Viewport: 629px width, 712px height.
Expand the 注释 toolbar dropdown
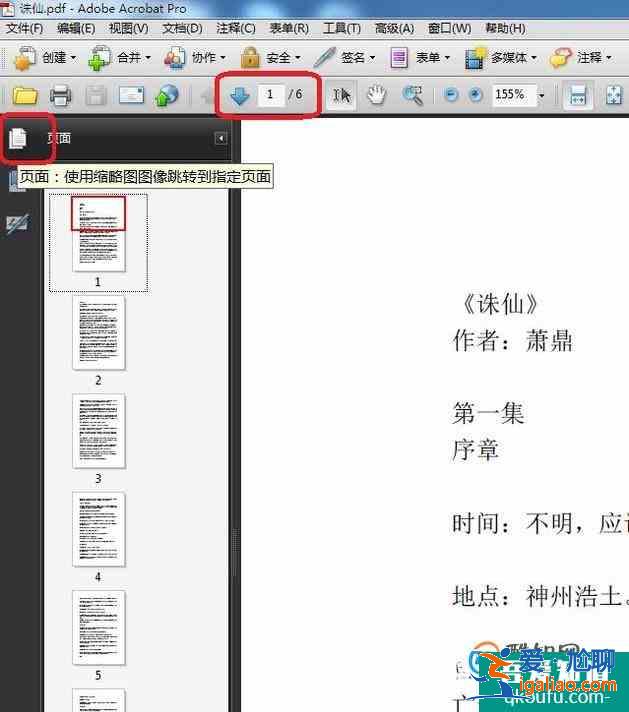(609, 58)
